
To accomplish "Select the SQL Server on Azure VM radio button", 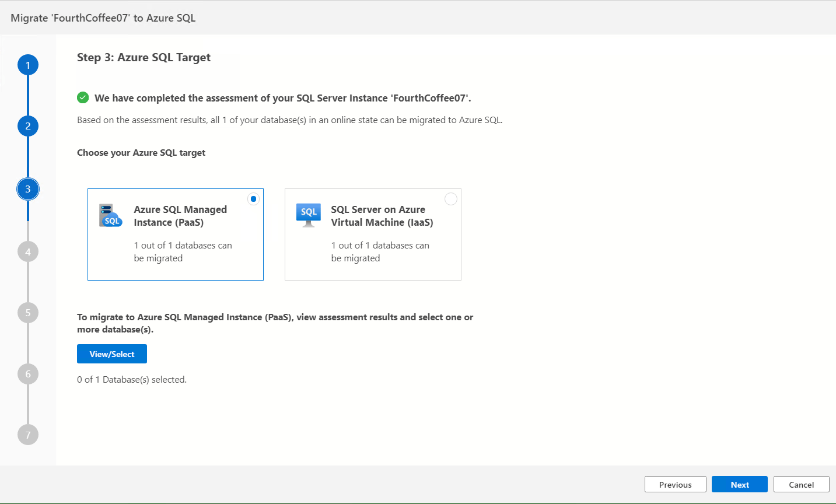I will pyautogui.click(x=451, y=199).
